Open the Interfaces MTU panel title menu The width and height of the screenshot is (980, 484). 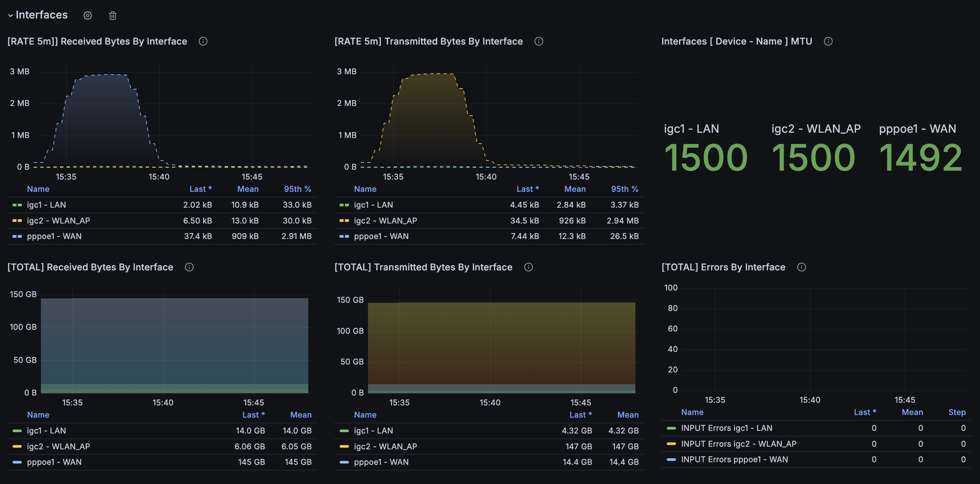[x=737, y=41]
